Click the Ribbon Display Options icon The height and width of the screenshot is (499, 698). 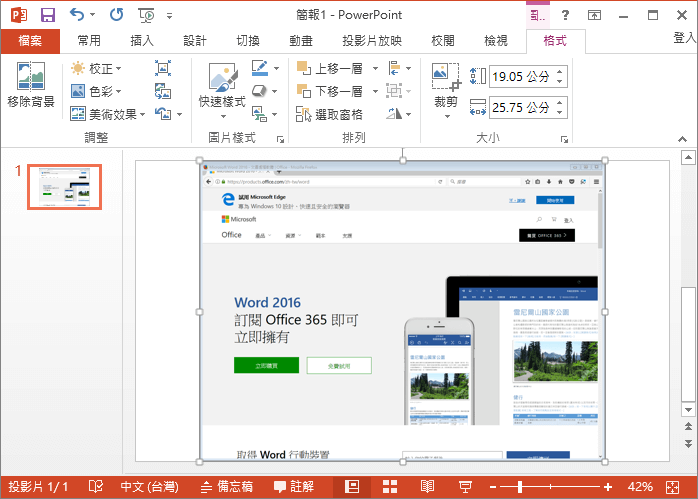[x=594, y=16]
